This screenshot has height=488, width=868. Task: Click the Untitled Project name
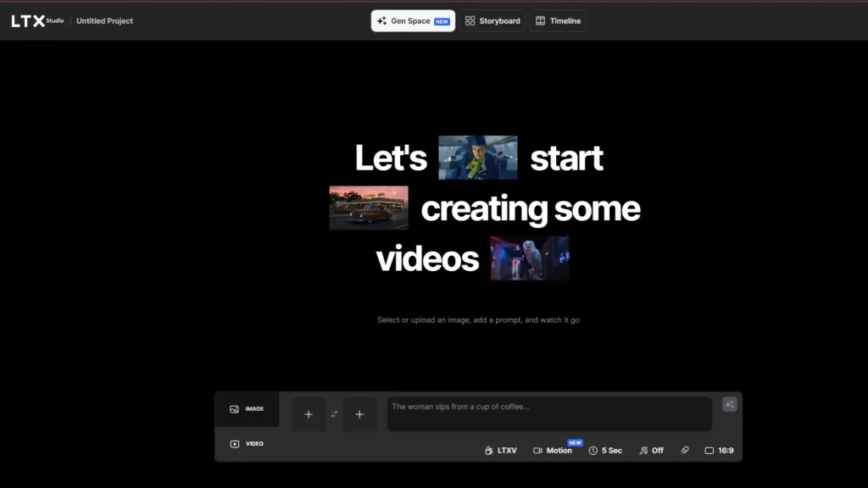pos(104,21)
